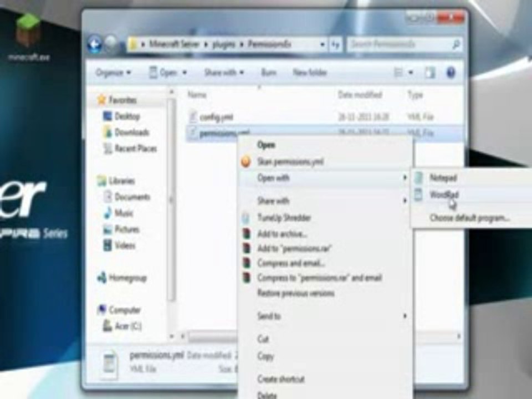
Task: Click Burn in the toolbar
Action: (268, 73)
